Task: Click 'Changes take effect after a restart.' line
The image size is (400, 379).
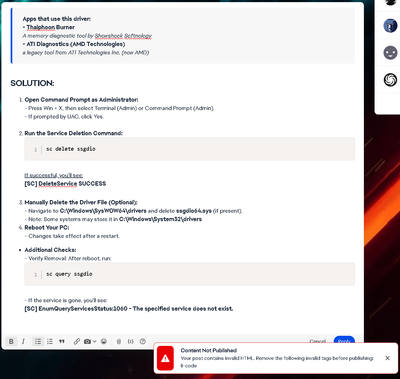Action: click(x=72, y=236)
